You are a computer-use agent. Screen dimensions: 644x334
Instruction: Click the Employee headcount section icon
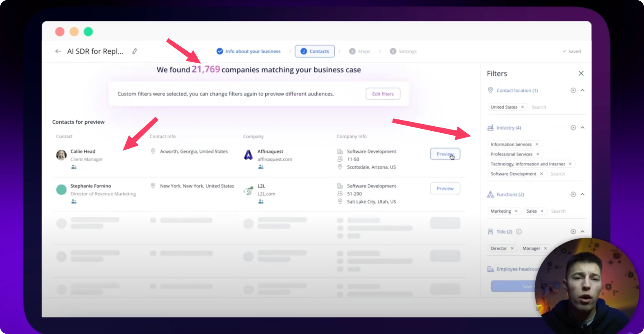coord(490,269)
